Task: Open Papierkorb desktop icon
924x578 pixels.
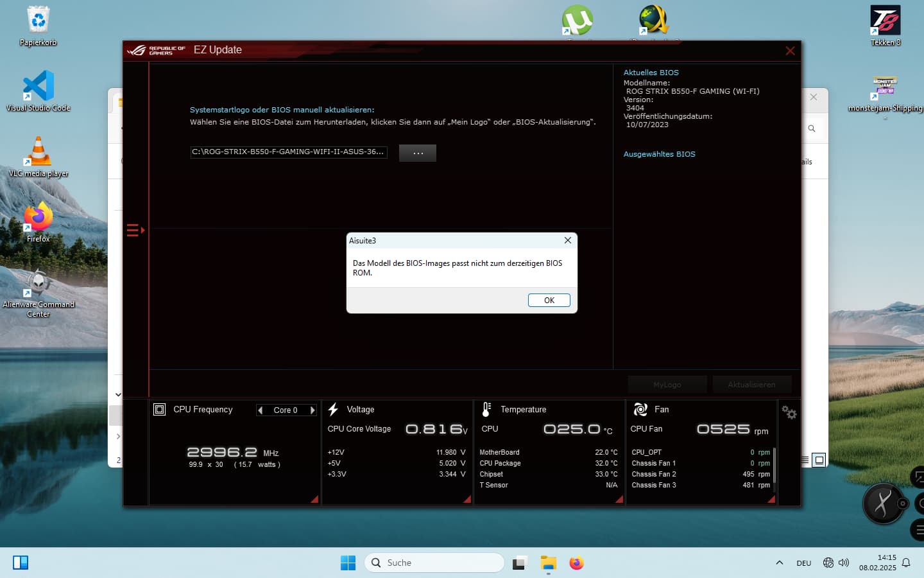Action: (38, 26)
